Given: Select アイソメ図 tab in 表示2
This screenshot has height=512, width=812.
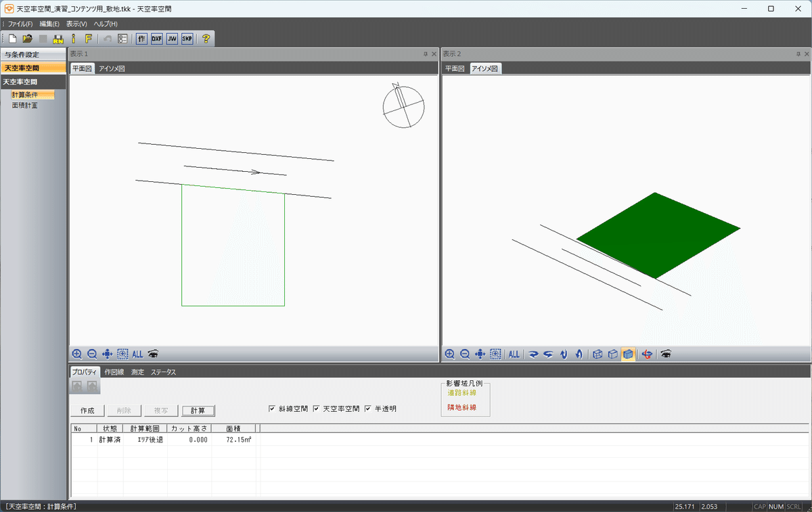Looking at the screenshot, I should [x=485, y=68].
